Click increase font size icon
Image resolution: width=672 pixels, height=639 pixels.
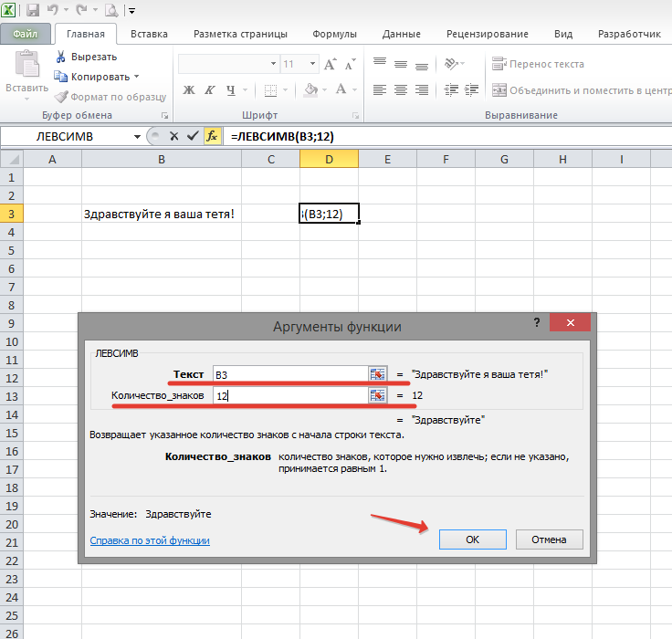tap(330, 64)
